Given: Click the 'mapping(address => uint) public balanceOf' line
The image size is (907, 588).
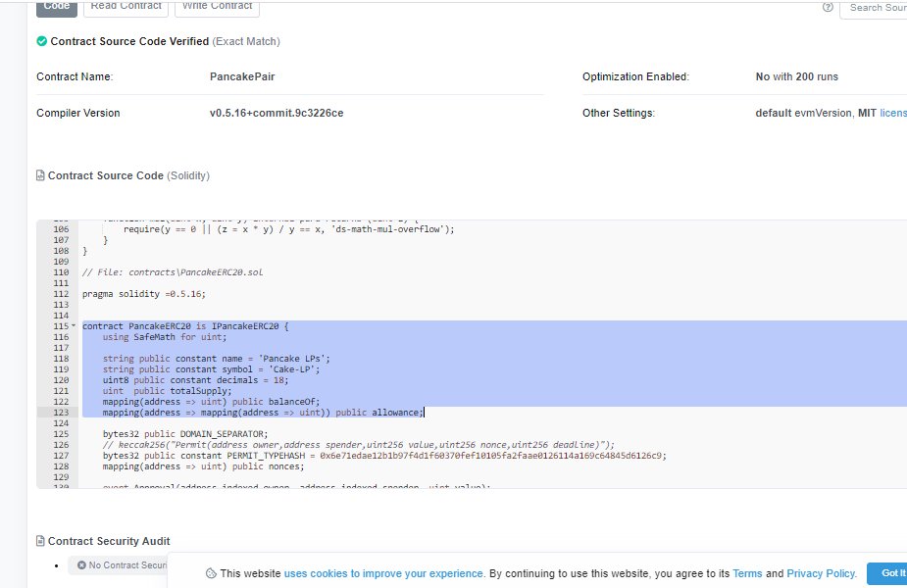Looking at the screenshot, I should tap(211, 402).
